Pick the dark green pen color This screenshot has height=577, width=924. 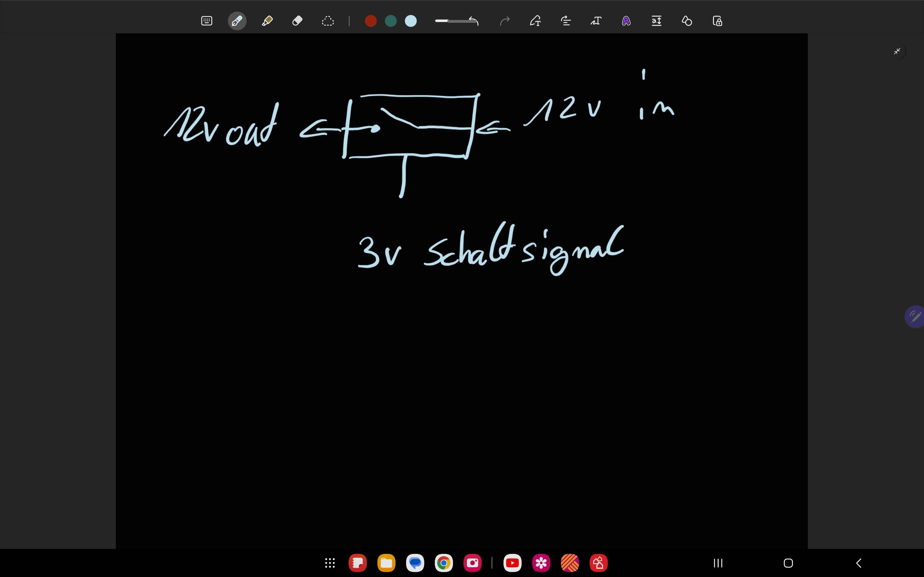[391, 21]
